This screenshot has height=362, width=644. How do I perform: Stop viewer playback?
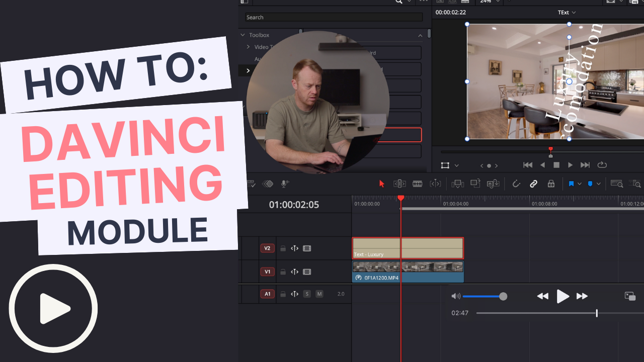[556, 165]
